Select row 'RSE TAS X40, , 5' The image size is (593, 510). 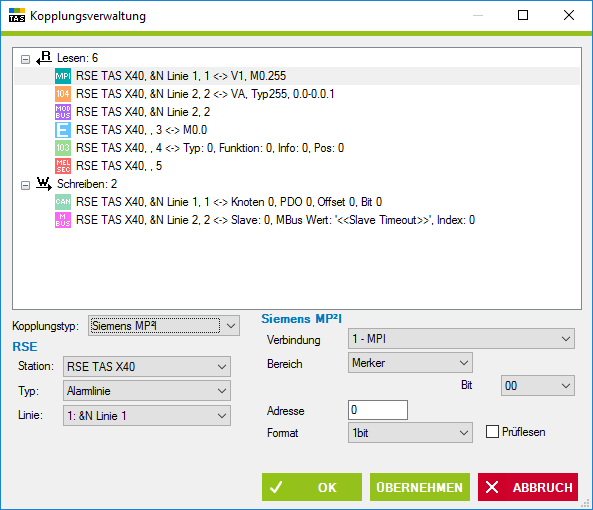point(119,166)
